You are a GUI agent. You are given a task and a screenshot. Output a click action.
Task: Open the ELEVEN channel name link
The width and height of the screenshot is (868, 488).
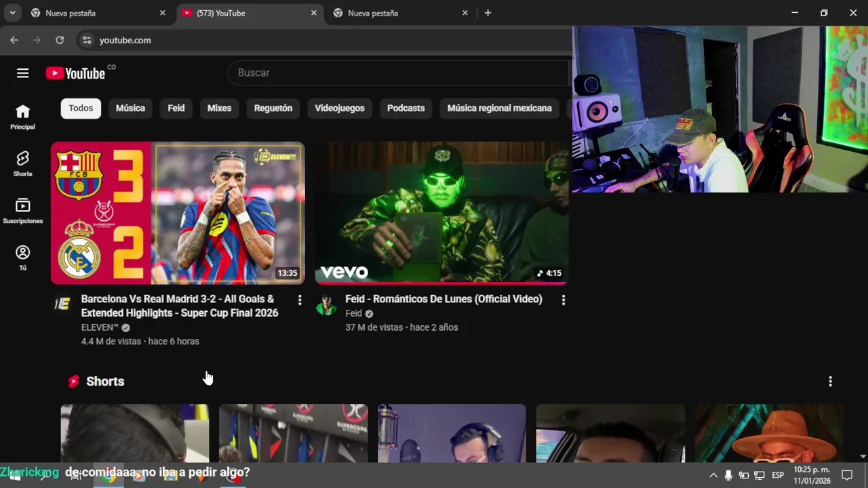100,327
